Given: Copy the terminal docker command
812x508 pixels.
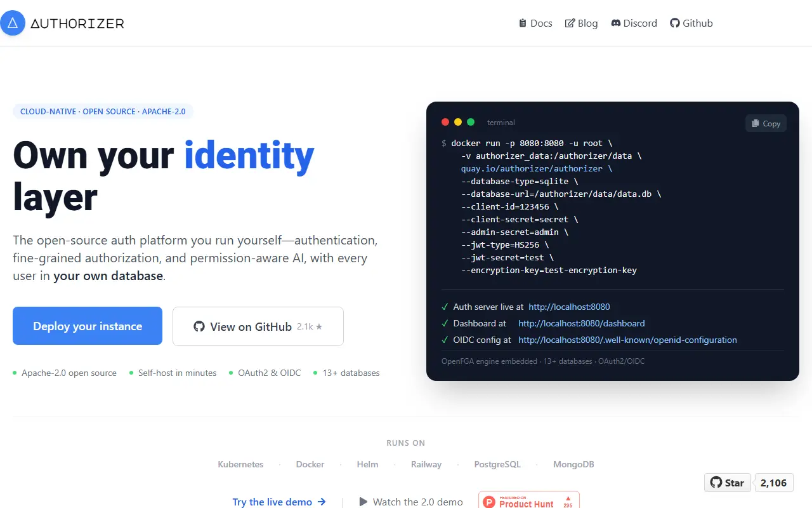Looking at the screenshot, I should point(766,123).
